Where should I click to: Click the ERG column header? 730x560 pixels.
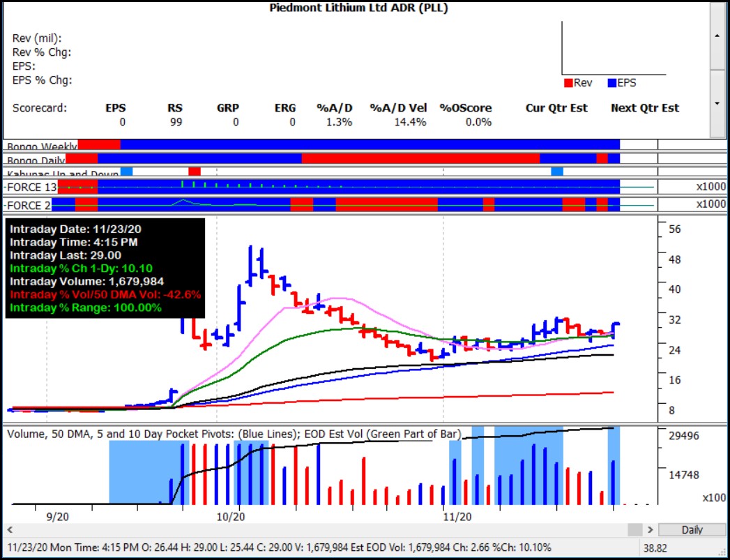(285, 108)
